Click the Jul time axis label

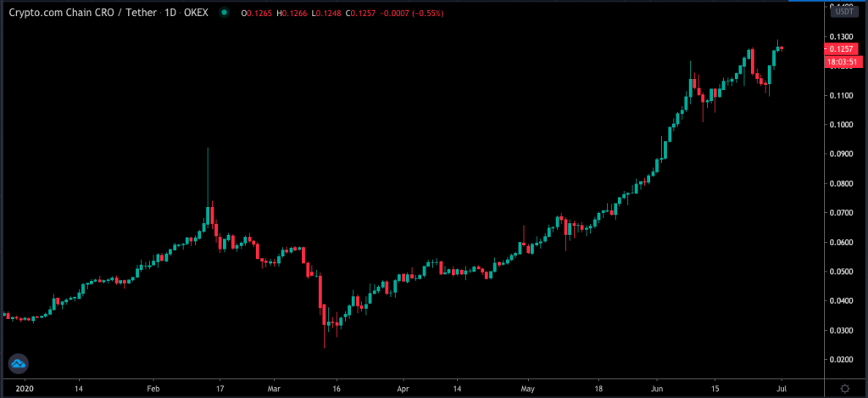click(780, 389)
